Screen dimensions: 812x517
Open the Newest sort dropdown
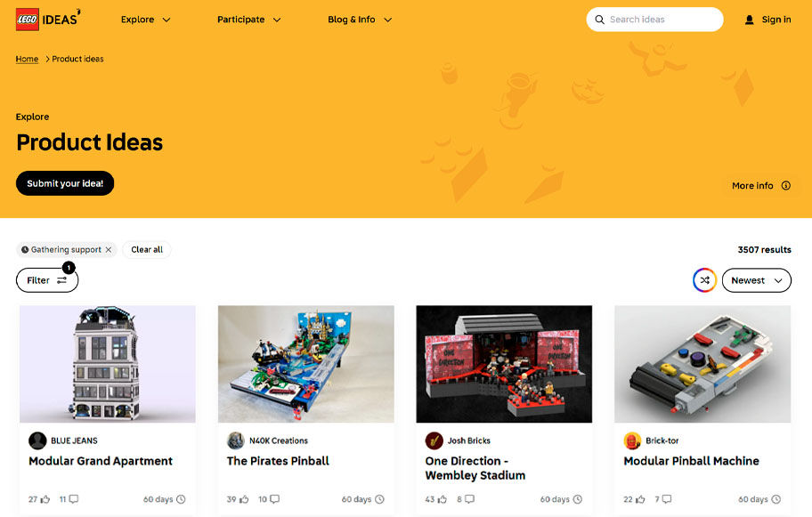(x=757, y=280)
